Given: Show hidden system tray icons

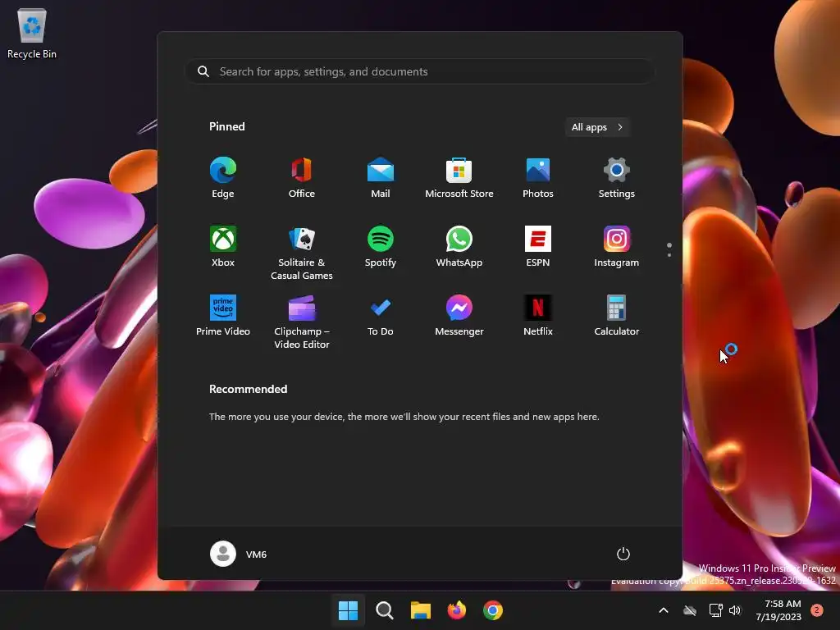Looking at the screenshot, I should (x=663, y=610).
